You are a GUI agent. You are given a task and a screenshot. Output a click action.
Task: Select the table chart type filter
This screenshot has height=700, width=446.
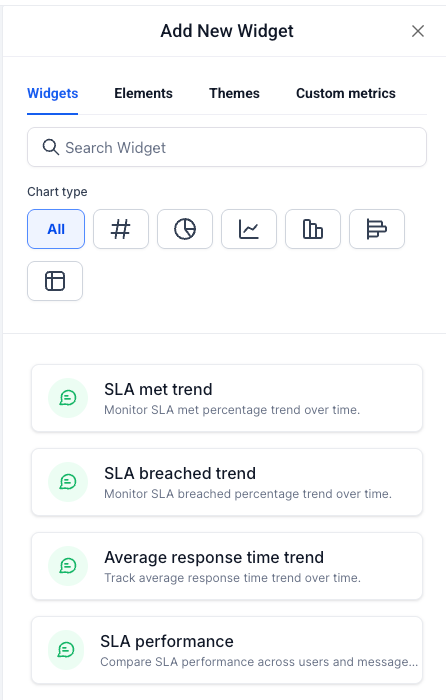click(x=55, y=281)
